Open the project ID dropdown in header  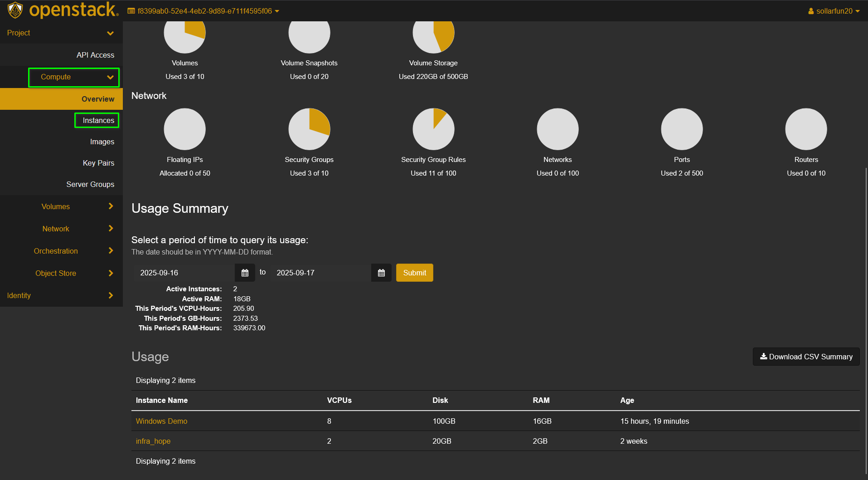point(204,11)
